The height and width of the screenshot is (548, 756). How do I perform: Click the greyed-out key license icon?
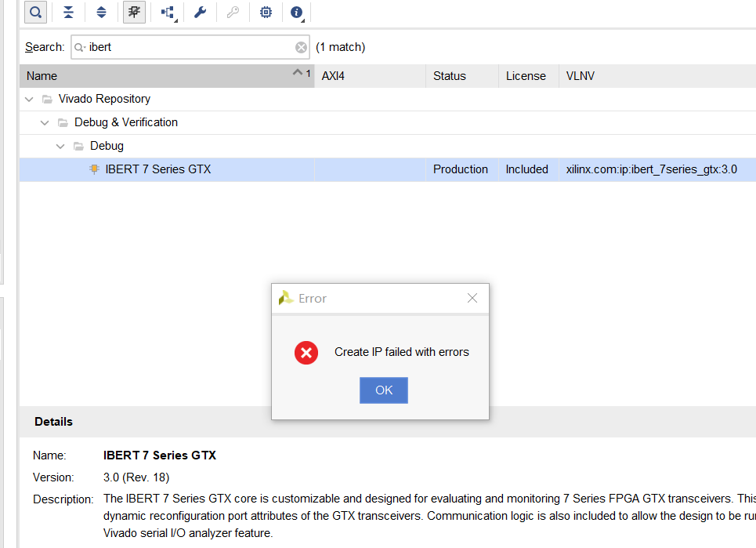pos(233,12)
